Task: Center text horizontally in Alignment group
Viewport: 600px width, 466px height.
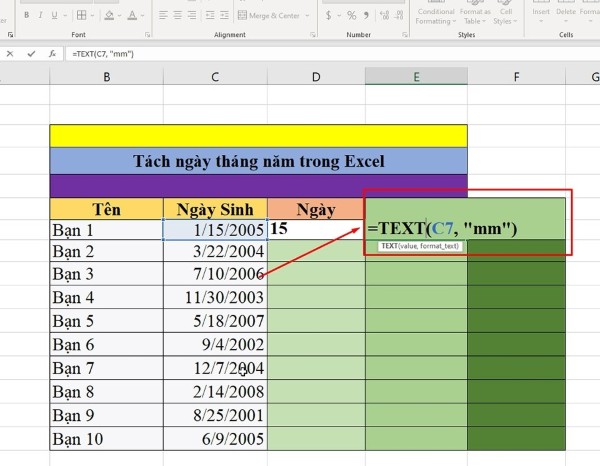Action: click(x=178, y=15)
